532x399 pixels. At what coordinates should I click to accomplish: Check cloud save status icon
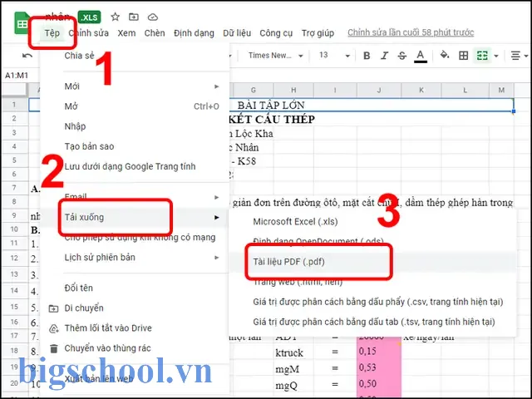click(153, 17)
